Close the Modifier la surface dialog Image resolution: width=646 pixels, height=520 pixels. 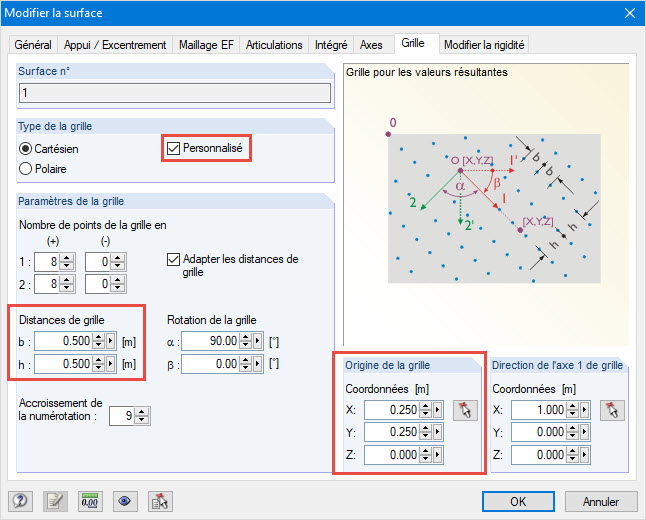click(x=630, y=13)
